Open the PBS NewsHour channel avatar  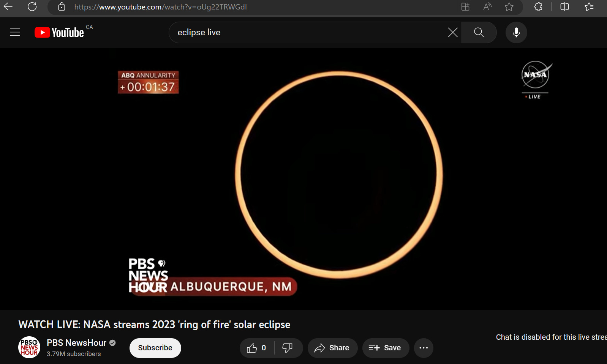[29, 347]
